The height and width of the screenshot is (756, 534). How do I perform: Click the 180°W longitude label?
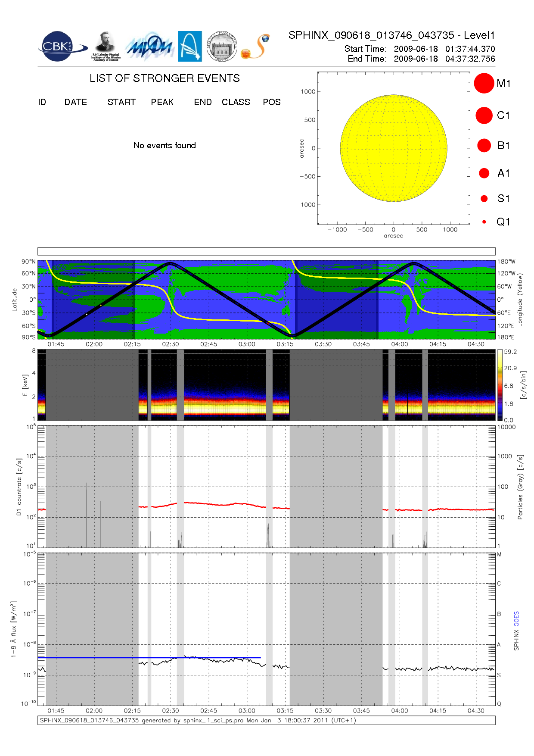[506, 262]
